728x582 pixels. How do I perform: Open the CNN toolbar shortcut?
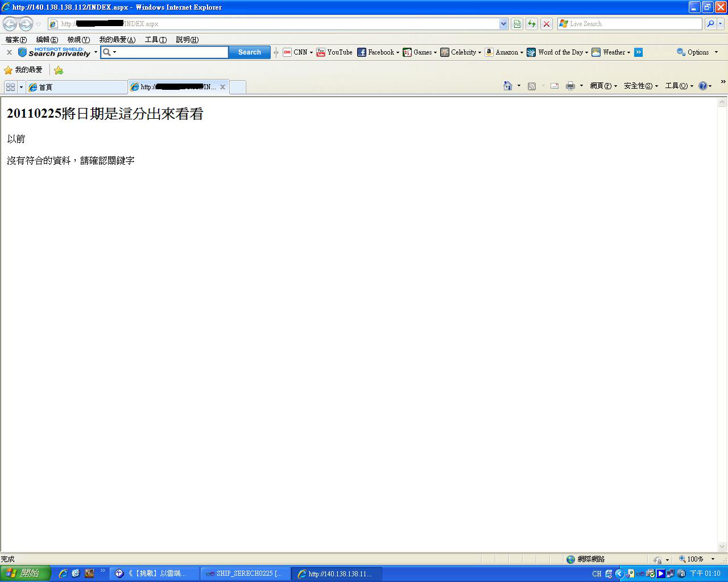point(298,52)
